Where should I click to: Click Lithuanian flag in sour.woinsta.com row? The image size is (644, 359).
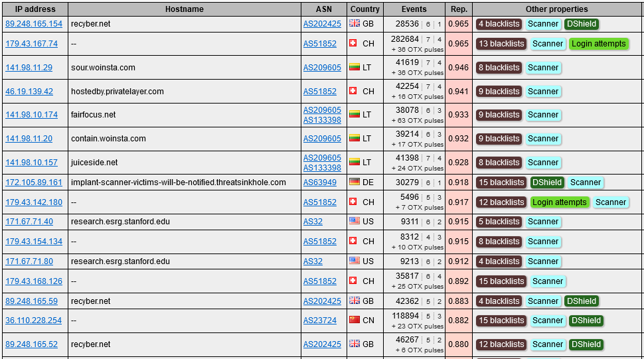(355, 66)
